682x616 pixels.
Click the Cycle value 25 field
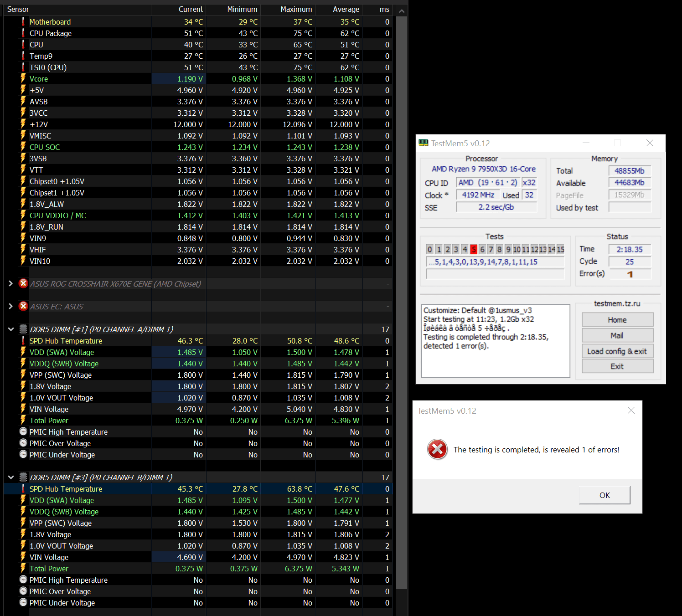(630, 262)
